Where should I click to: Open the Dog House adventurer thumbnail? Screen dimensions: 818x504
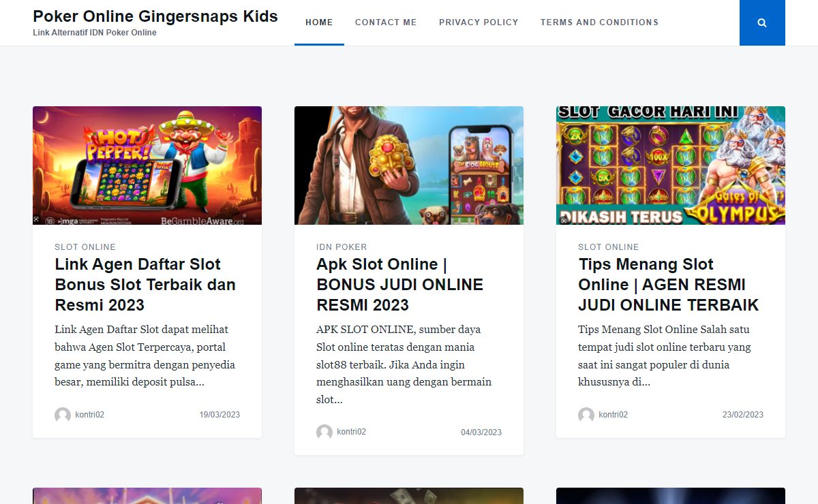pyautogui.click(x=409, y=166)
